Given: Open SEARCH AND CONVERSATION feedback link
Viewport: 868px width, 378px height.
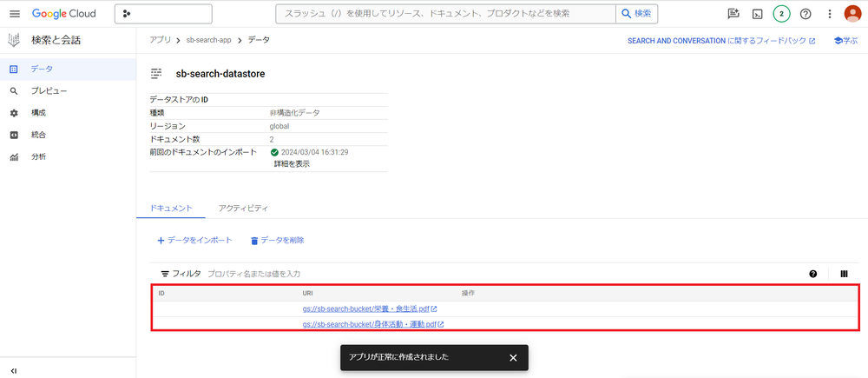Looking at the screenshot, I should (721, 41).
